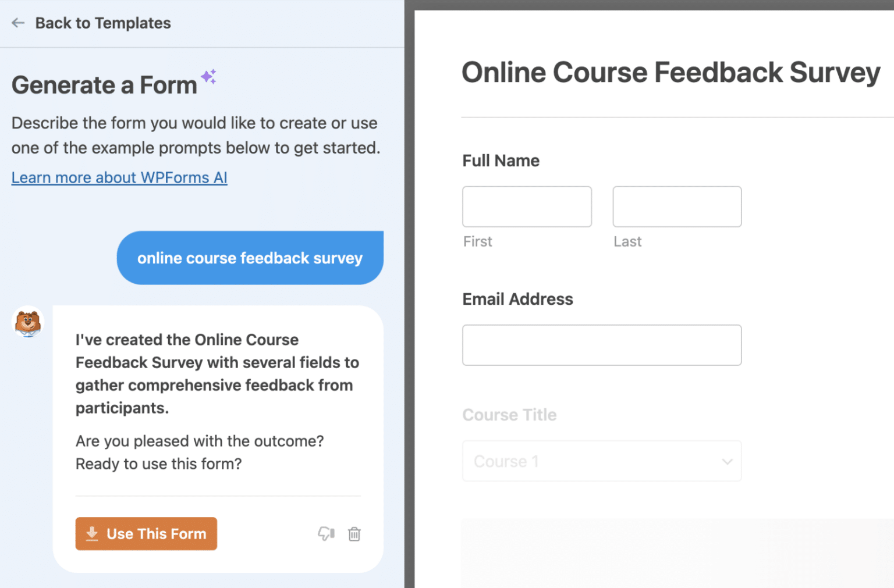894x588 pixels.
Task: Click the download icon on Use This Form
Action: pos(92,533)
